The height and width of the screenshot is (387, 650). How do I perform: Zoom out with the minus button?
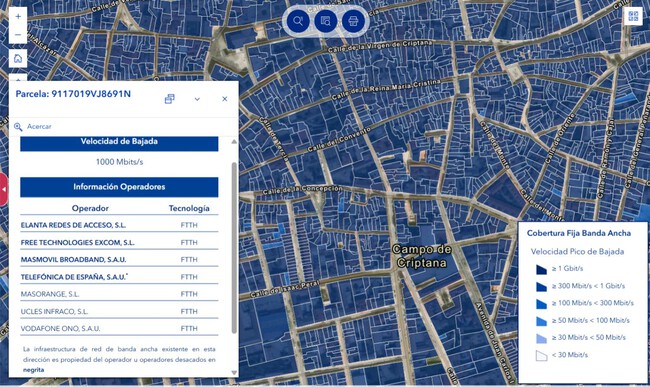[x=18, y=35]
